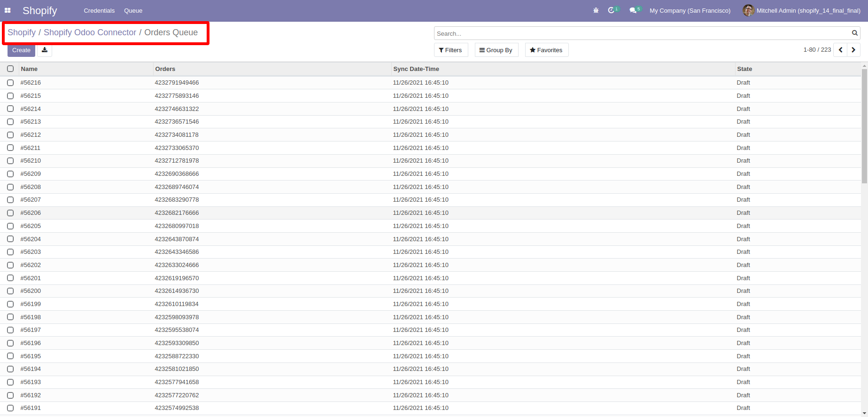868x417 pixels.
Task: Select the checkbox for row #56213
Action: tap(10, 122)
